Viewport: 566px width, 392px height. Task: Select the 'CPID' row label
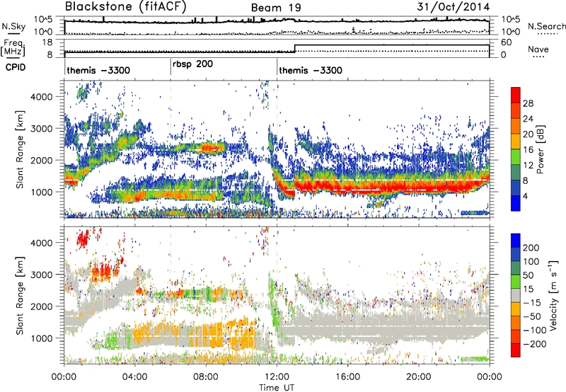(x=16, y=67)
